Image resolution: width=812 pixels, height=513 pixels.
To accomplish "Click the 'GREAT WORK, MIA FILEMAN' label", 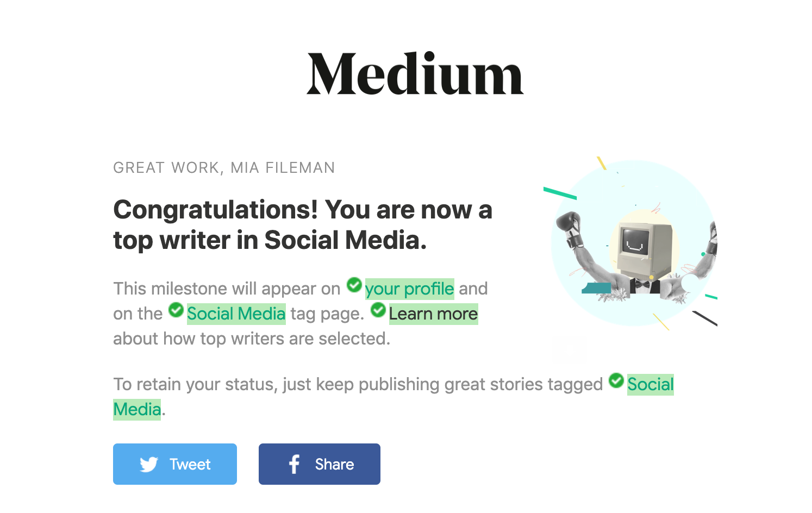I will pyautogui.click(x=224, y=167).
